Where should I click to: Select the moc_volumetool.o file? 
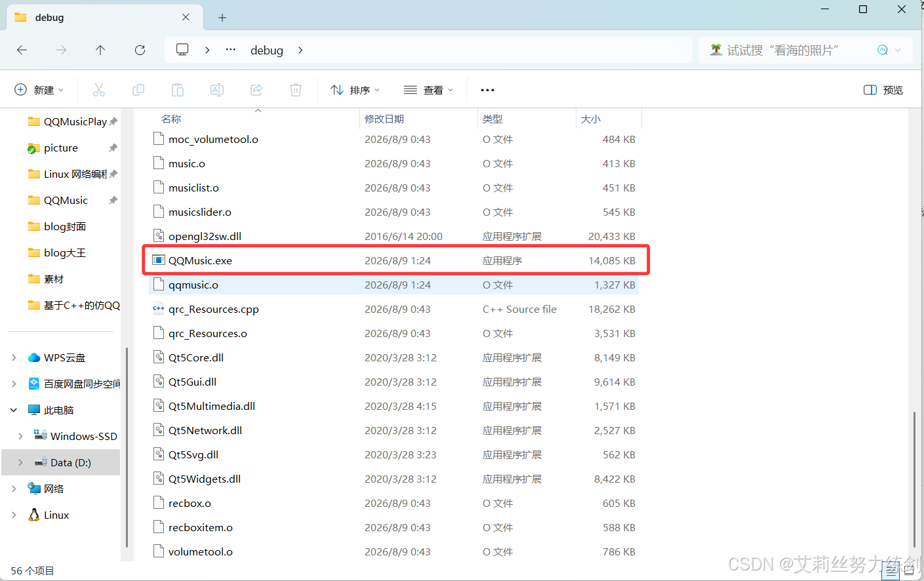(393, 139)
